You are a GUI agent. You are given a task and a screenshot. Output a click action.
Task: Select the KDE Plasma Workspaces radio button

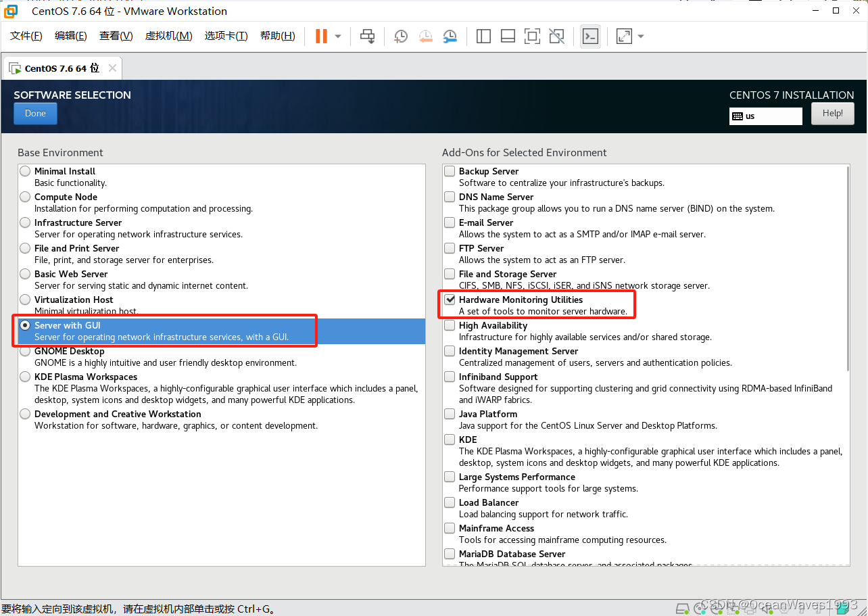click(x=25, y=377)
